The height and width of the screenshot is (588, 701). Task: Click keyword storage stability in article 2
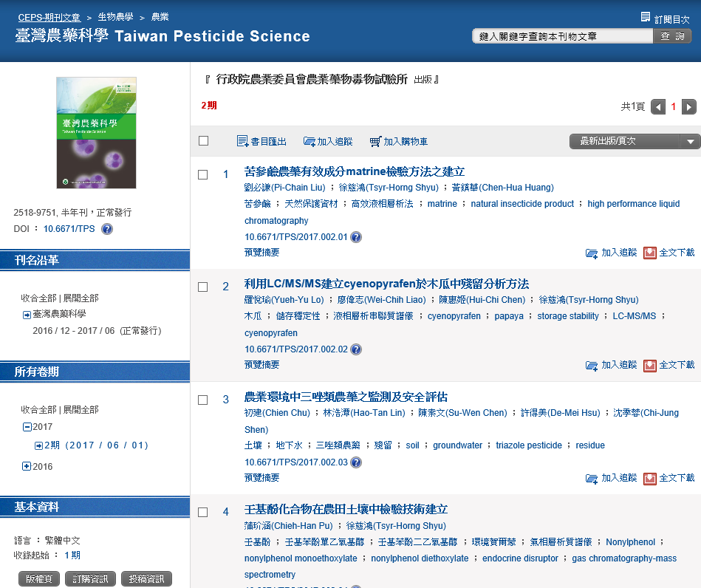pos(568,316)
